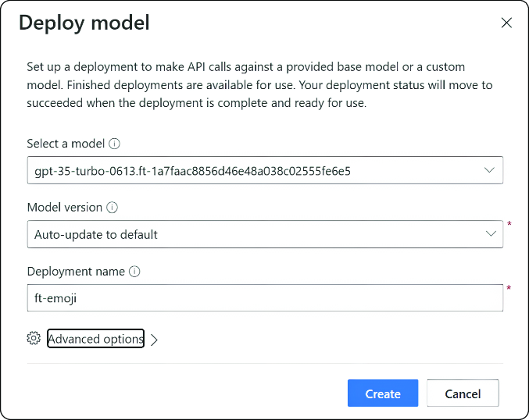Click info icon next to Select a model
Image resolution: width=529 pixels, height=420 pixels.
[114, 144]
